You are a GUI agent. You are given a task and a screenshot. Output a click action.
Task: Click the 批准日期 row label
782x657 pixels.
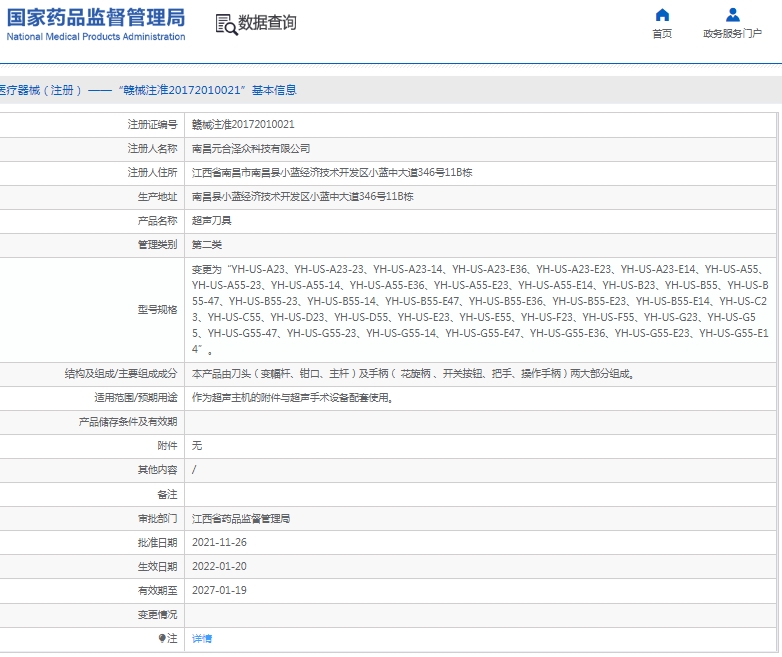pyautogui.click(x=157, y=542)
